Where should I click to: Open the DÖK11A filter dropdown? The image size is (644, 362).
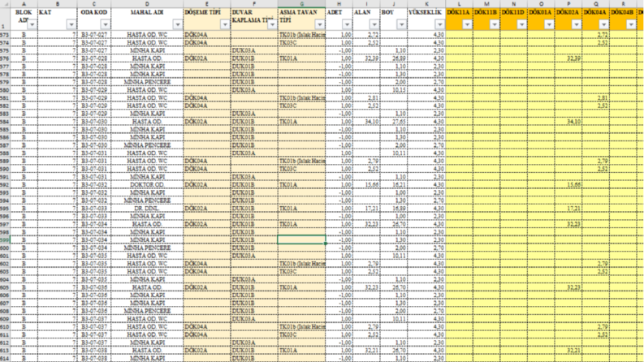point(467,25)
